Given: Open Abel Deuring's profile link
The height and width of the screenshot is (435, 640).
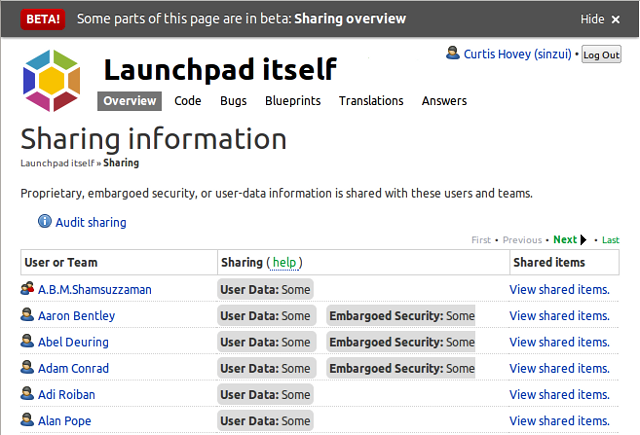Looking at the screenshot, I should 73,342.
